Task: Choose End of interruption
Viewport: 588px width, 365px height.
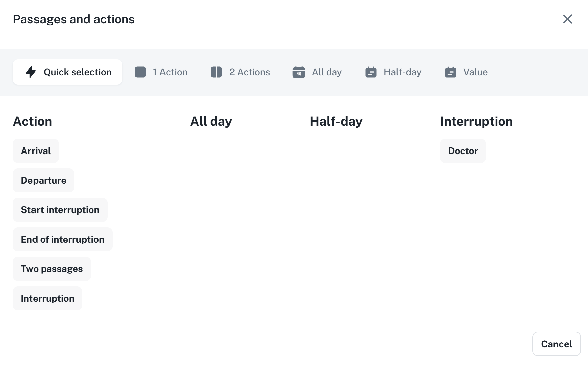Action: (x=63, y=239)
